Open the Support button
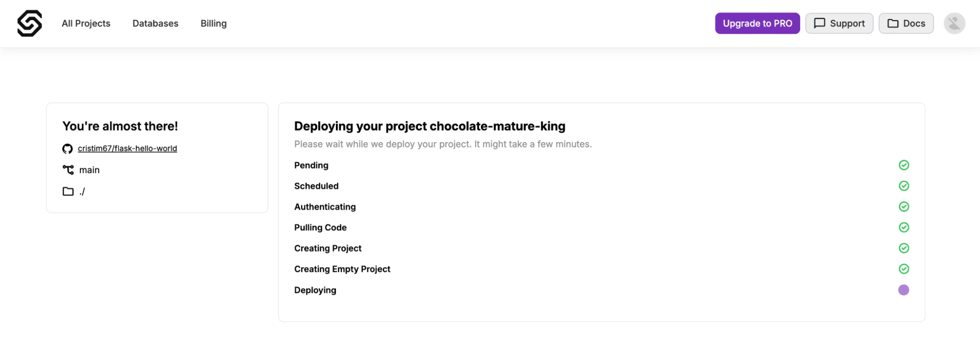This screenshot has height=341, width=980. 839,24
